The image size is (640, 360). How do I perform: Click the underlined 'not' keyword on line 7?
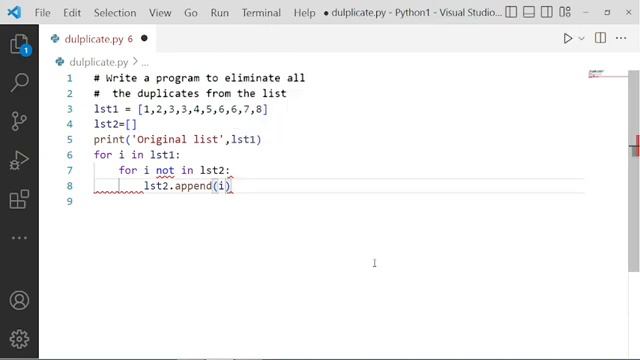(165, 171)
